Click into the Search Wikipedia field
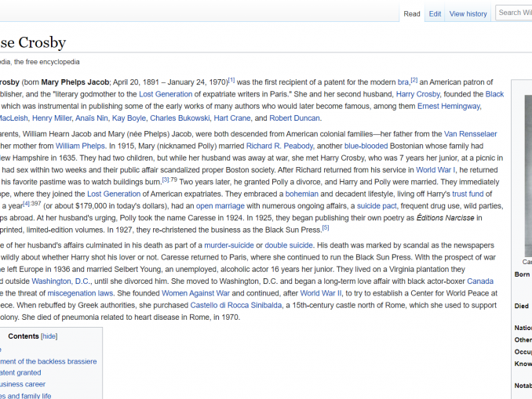 (x=514, y=13)
